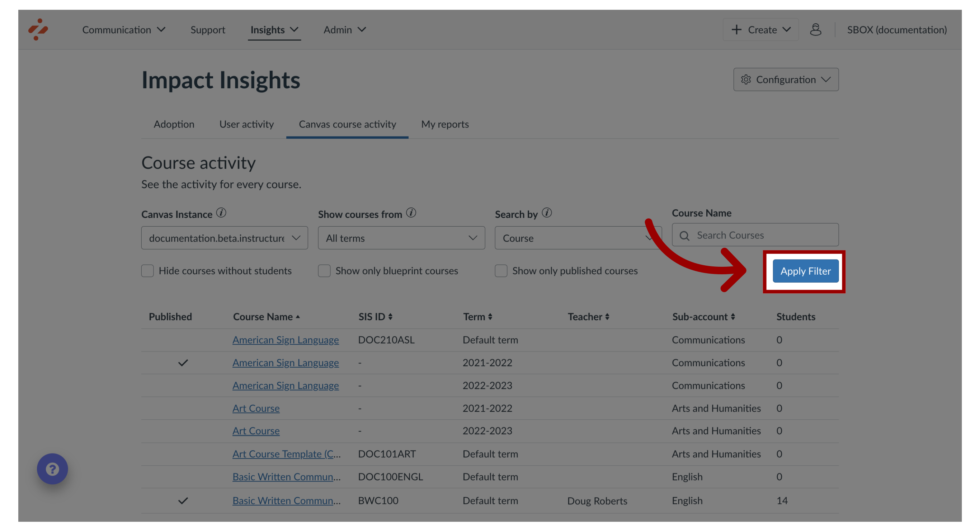Open Art Course 2021-2022 link
This screenshot has width=980, height=531.
256,409
